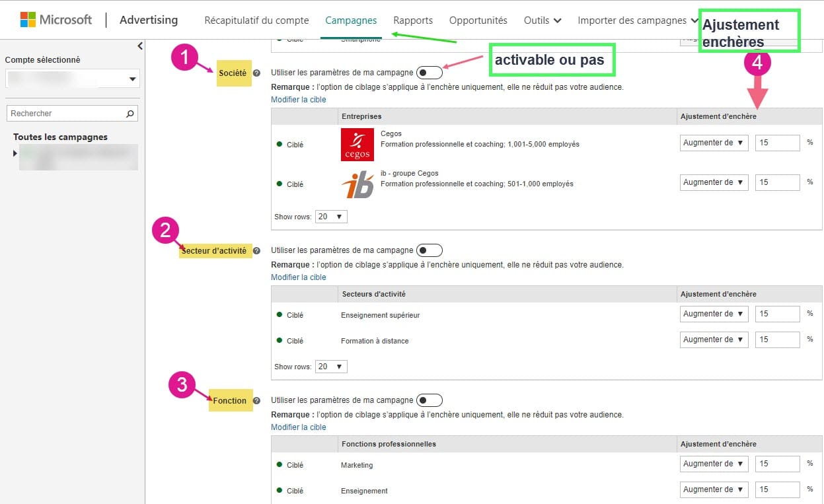824x504 pixels.
Task: Click the search magnifier in Rechercher field
Action: [130, 113]
